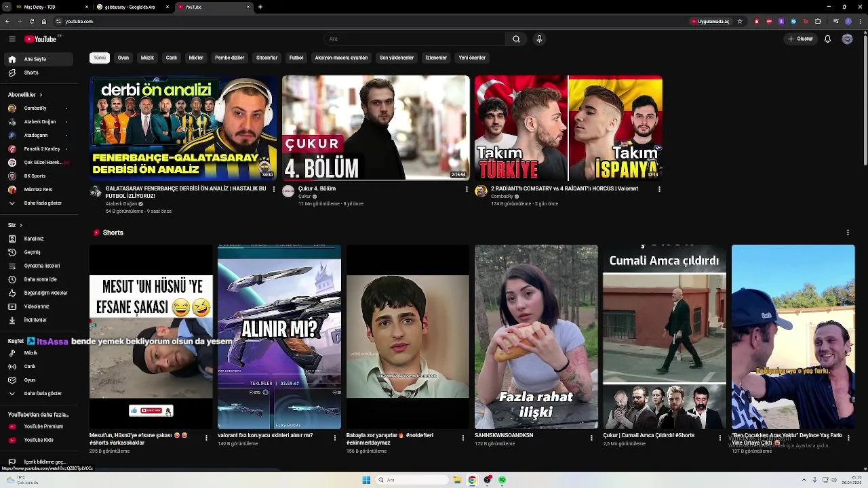Click the search magnifier button
The width and height of the screenshot is (868, 488).
[516, 39]
